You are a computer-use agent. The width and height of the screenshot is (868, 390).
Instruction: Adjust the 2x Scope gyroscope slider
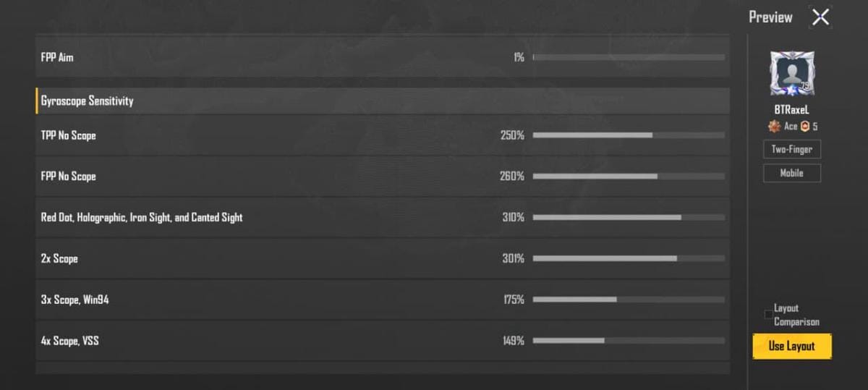(x=629, y=258)
